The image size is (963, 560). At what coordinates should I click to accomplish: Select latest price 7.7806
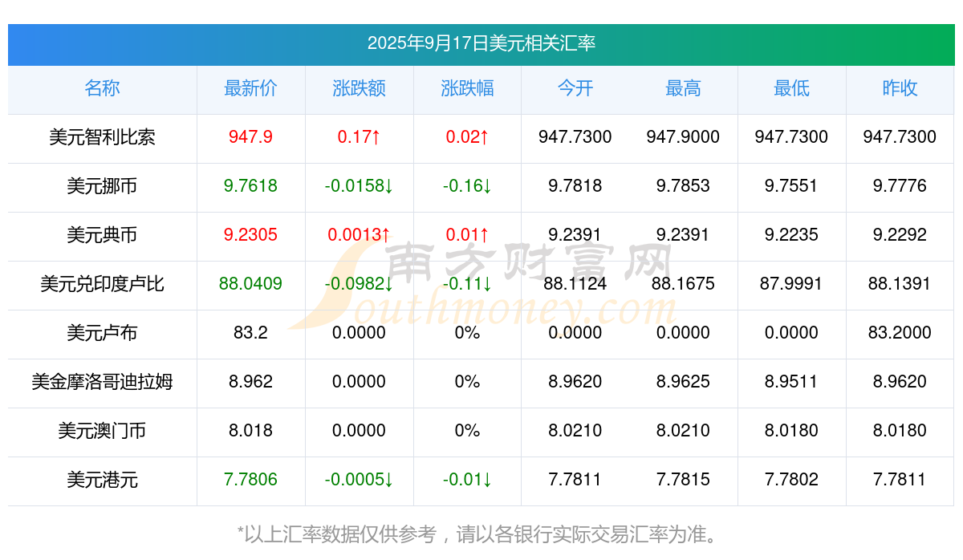250,480
